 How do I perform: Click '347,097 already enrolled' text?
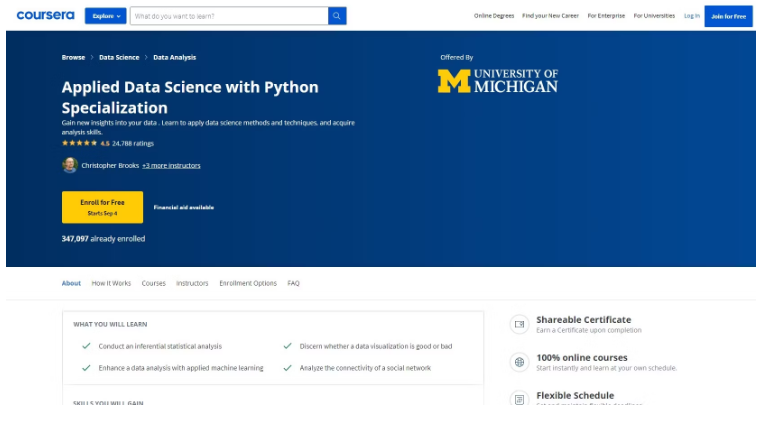click(103, 239)
